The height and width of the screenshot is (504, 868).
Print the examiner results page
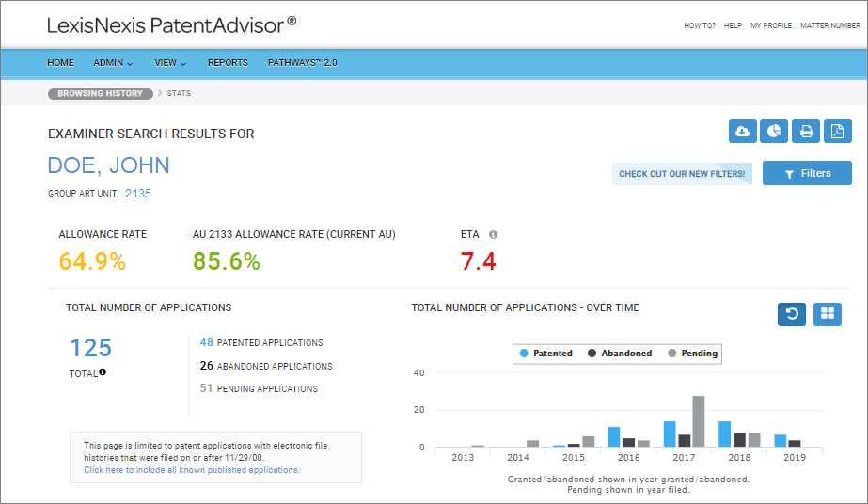(805, 131)
